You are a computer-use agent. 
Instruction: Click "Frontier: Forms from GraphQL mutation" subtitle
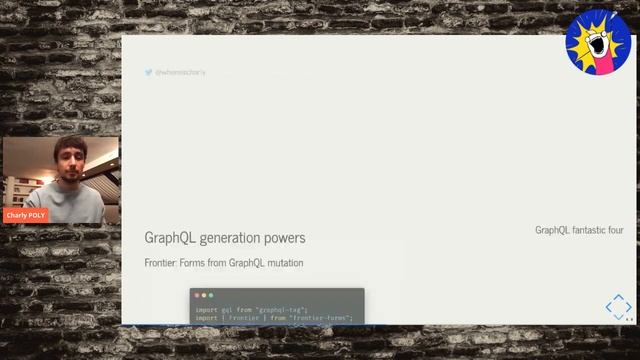point(224,262)
